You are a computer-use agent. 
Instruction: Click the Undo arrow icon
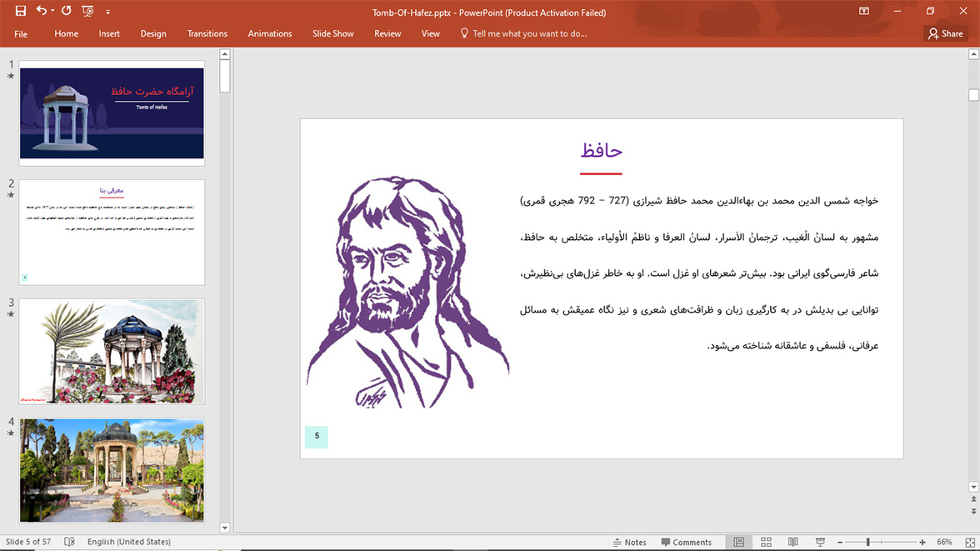[41, 12]
